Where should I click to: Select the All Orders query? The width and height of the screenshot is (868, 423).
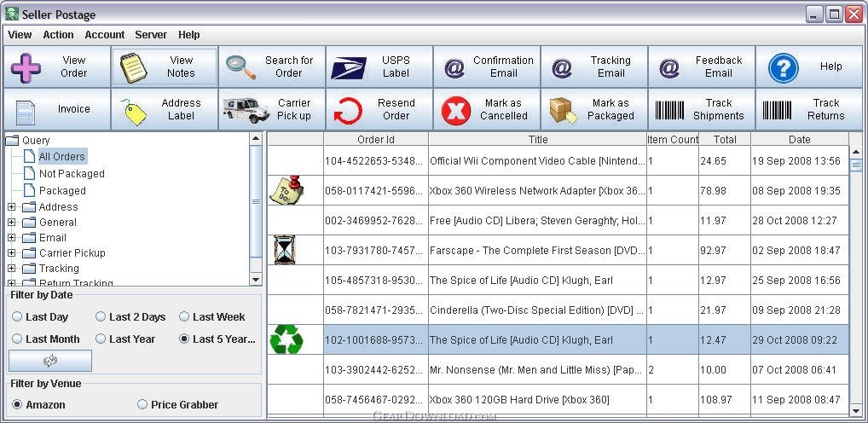pyautogui.click(x=62, y=157)
